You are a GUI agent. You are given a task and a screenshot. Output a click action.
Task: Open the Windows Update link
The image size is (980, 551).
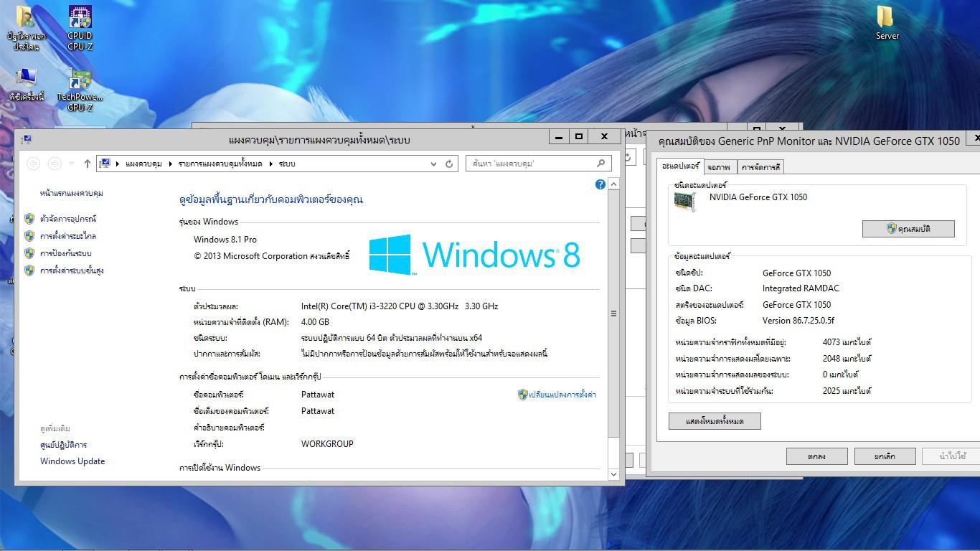click(72, 461)
